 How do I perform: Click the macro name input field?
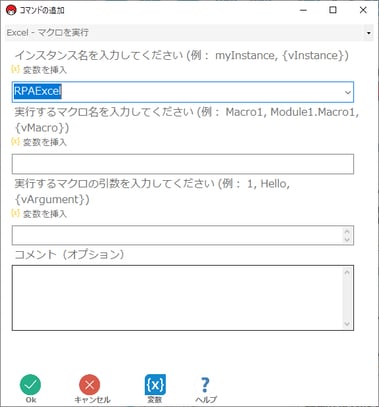pos(183,164)
